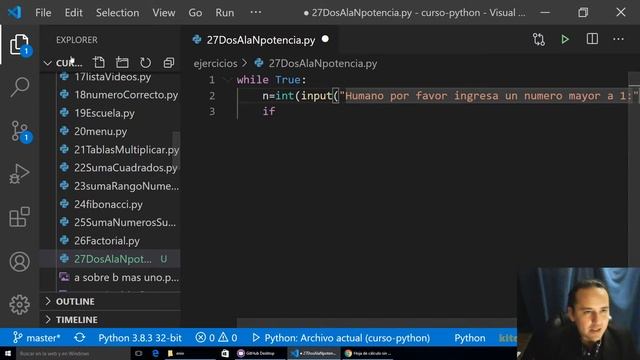Open 18numeroCorrecto.py file
The height and width of the screenshot is (360, 640).
(x=126, y=95)
